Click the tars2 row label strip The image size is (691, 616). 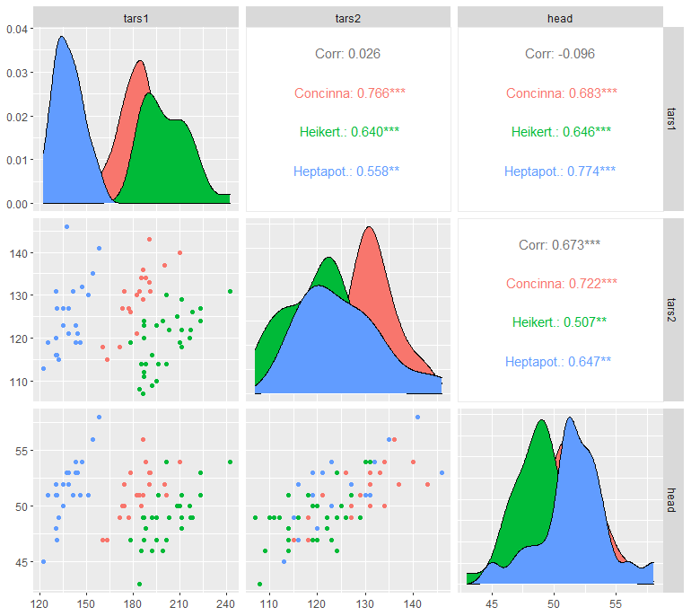pyautogui.click(x=671, y=310)
